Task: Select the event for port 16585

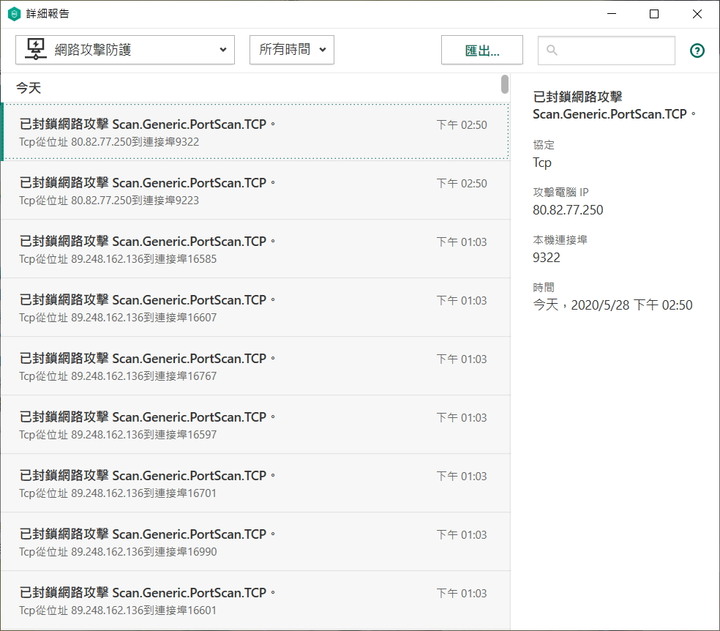Action: [255, 249]
